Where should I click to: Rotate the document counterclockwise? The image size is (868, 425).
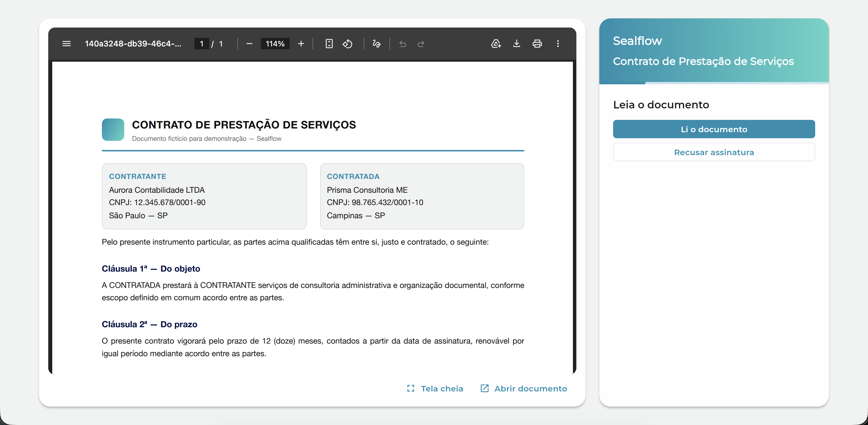point(347,44)
